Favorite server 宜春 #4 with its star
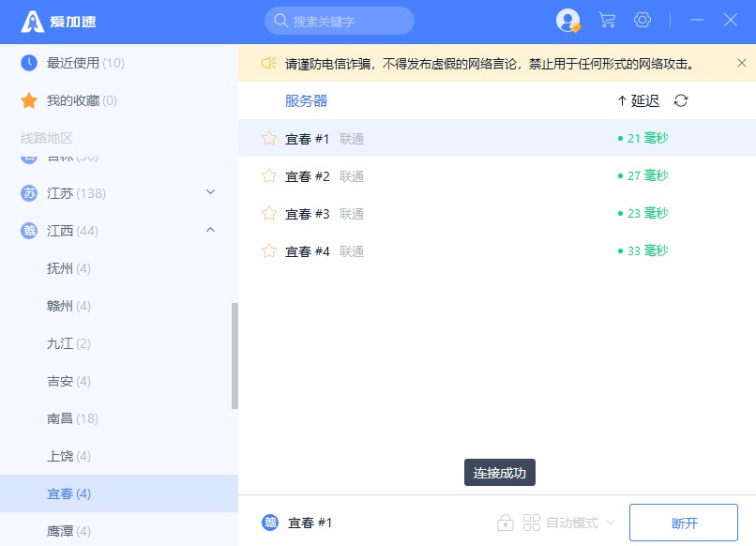 [x=269, y=250]
